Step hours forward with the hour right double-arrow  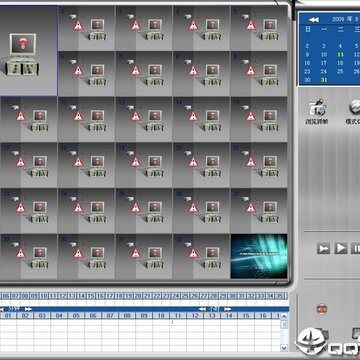point(227,309)
